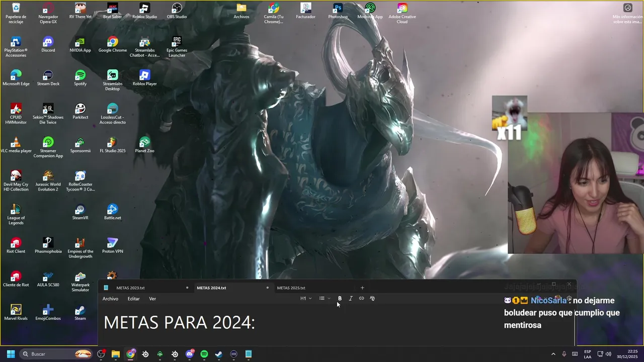Select the Spotify desktop shortcut

[x=80, y=78]
